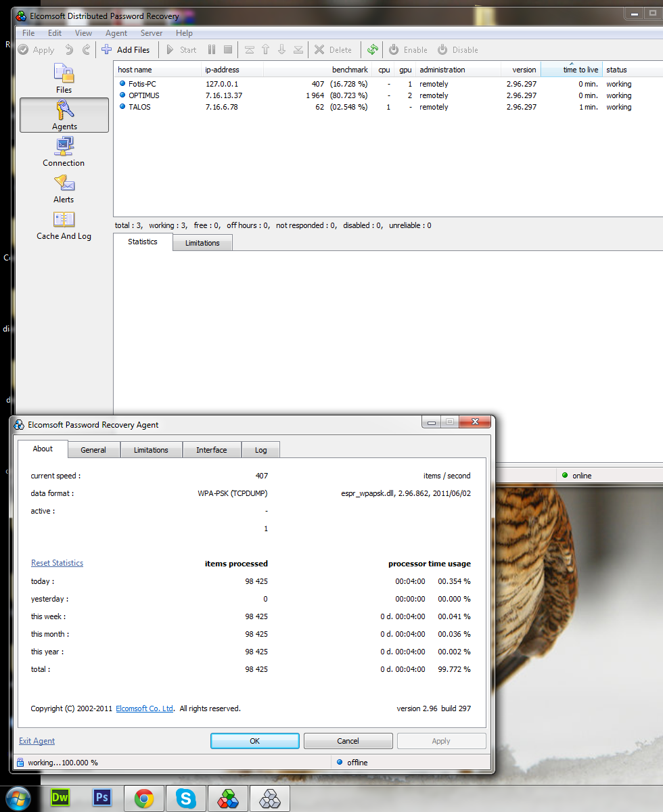The image size is (663, 812).
Task: Click the undo arrow in toolbar
Action: click(x=69, y=49)
